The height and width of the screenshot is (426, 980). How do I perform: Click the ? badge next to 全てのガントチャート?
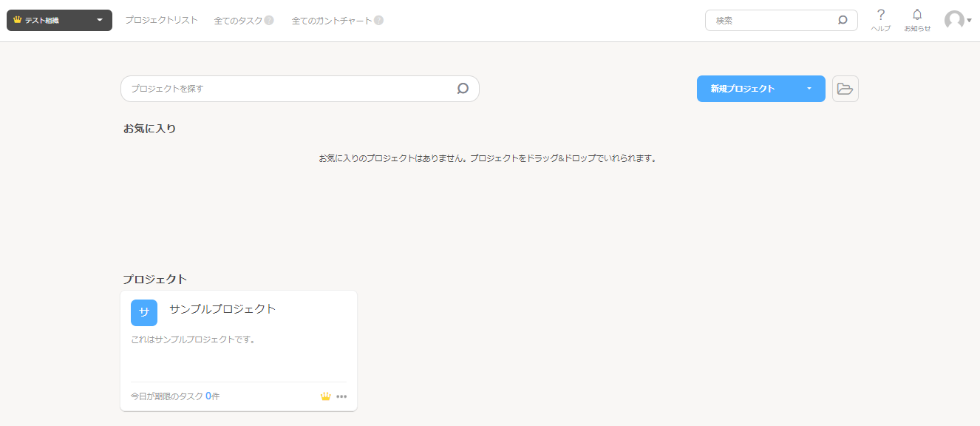tap(378, 20)
